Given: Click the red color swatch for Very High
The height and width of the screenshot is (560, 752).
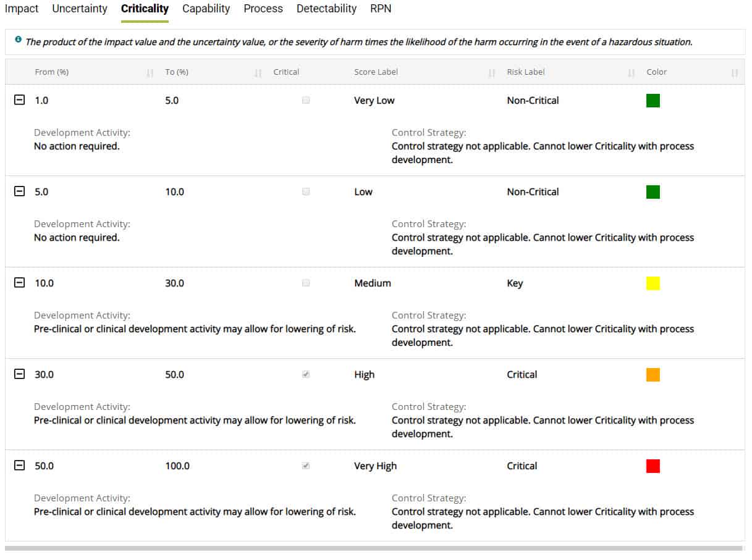Looking at the screenshot, I should point(653,466).
